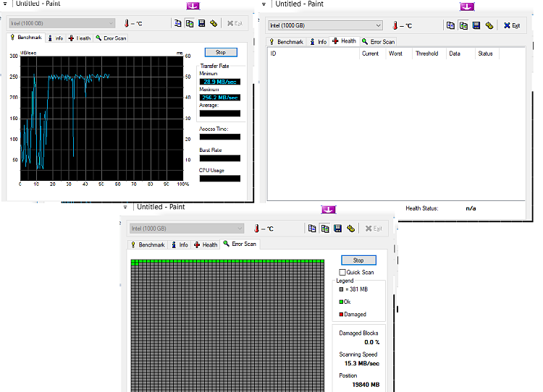The width and height of the screenshot is (543, 392).
Task: Click the empty Burst Rate value field
Action: [x=220, y=158]
